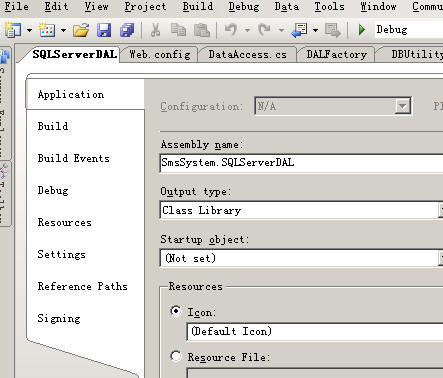Select the Resource File radio button

tap(176, 356)
